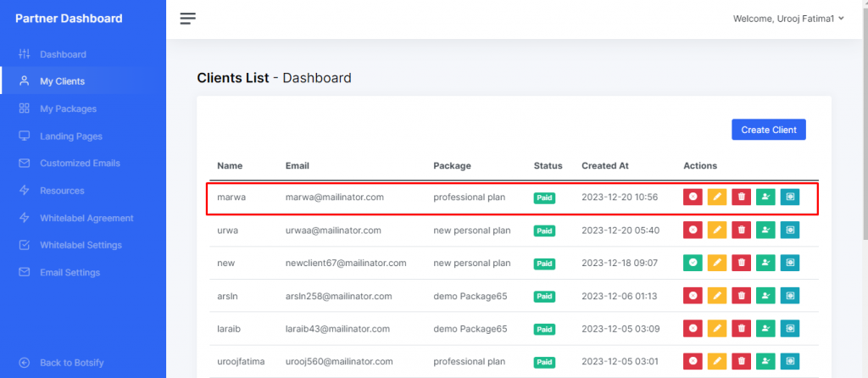Screen dimensions: 868x378
Task: Delete uroojfatima client with trash icon
Action: [x=741, y=361]
